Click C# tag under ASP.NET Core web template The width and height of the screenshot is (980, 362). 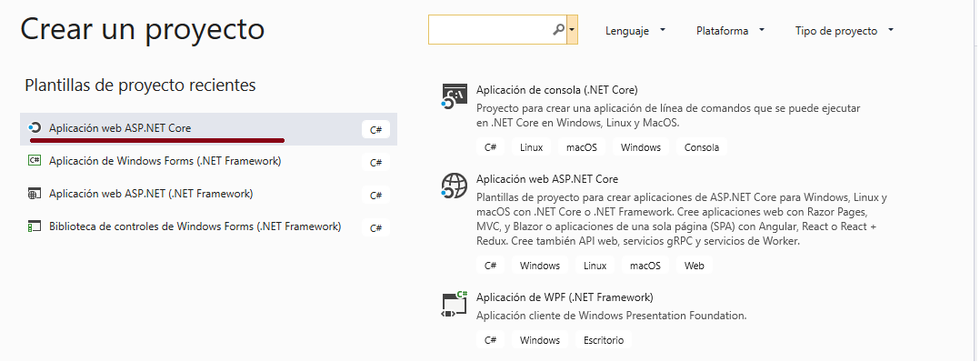coord(490,266)
